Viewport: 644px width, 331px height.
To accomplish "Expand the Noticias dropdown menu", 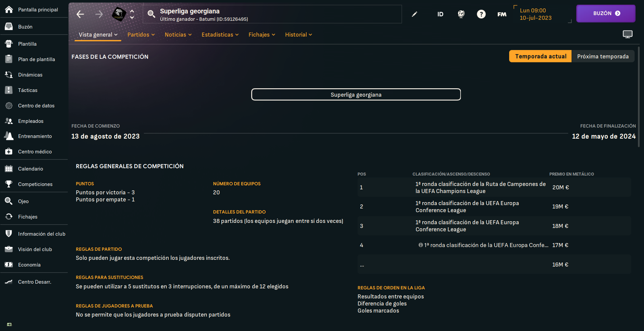I will pos(178,35).
